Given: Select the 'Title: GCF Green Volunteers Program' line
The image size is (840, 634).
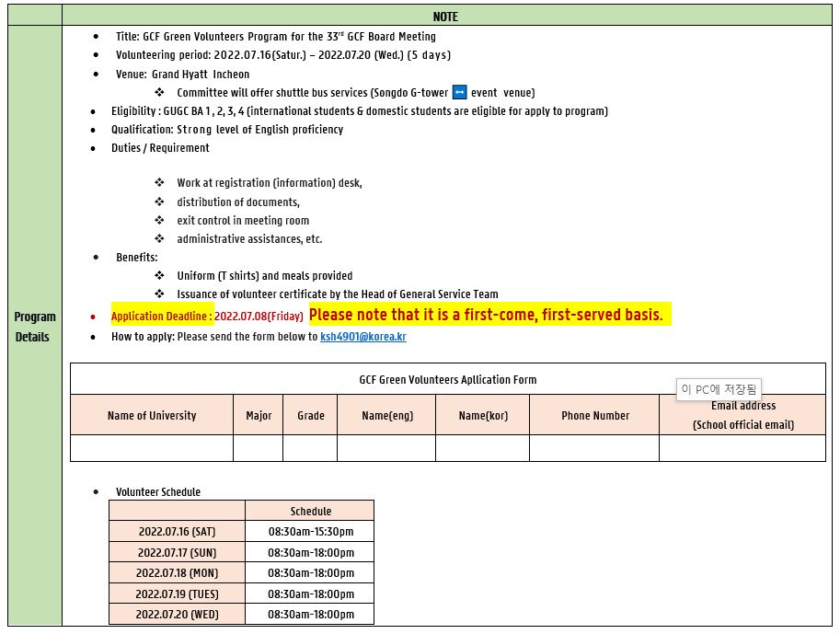Looking at the screenshot, I should [x=276, y=37].
